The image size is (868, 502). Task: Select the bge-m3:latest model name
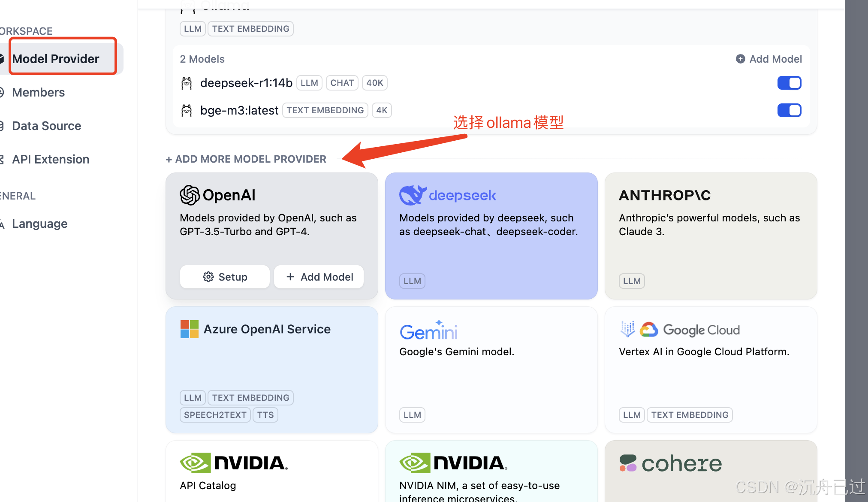[x=239, y=110]
